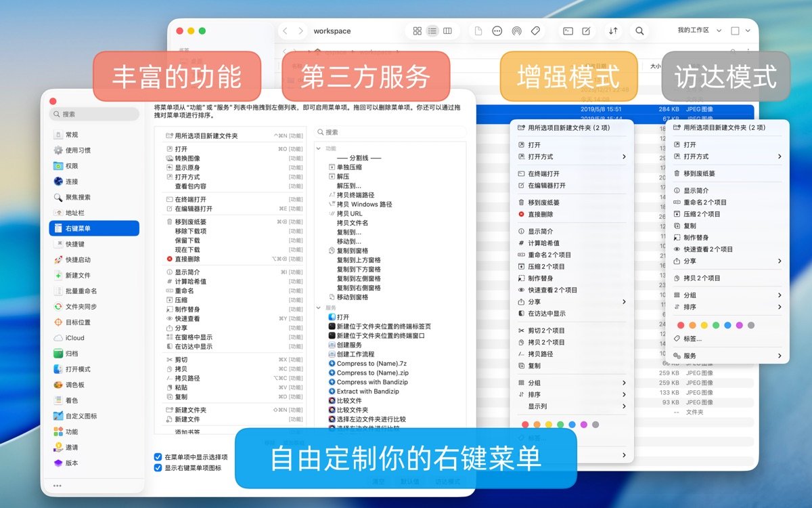打开侧边栏的「快捷键」设置图标
This screenshot has width=812, height=508.
pos(73,245)
